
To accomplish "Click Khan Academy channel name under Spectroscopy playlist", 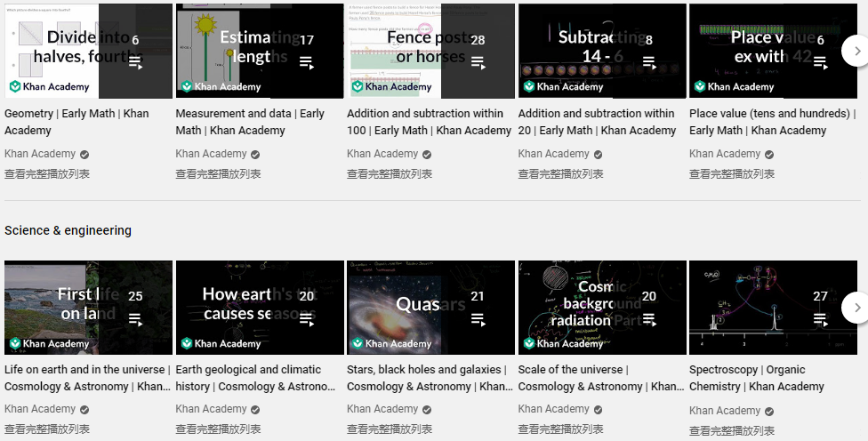I will pos(725,411).
